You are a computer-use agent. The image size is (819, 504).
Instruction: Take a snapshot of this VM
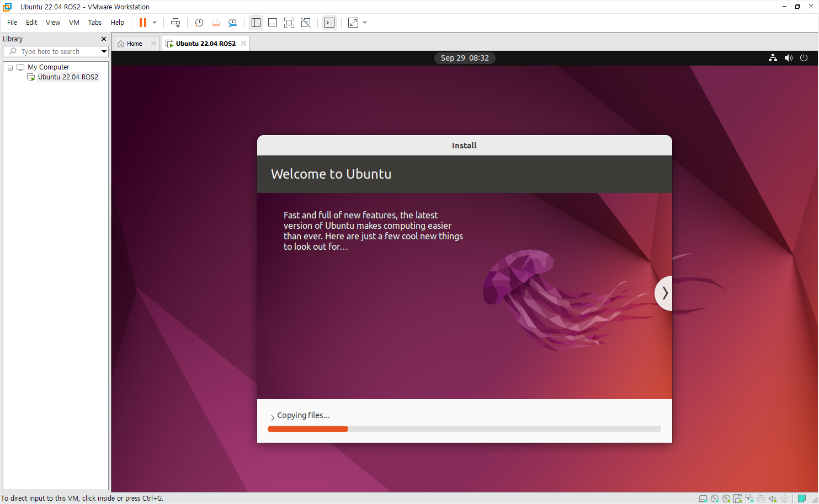[x=199, y=23]
